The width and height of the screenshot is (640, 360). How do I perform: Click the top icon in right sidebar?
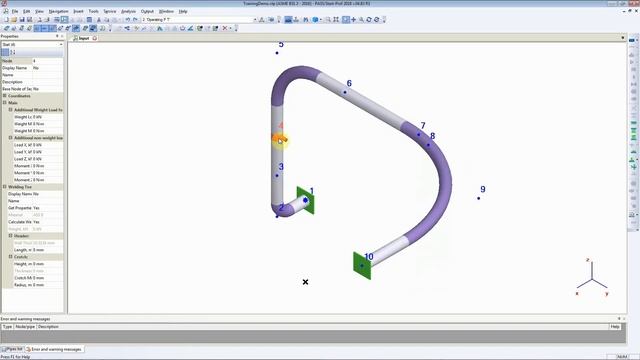pyautogui.click(x=632, y=40)
